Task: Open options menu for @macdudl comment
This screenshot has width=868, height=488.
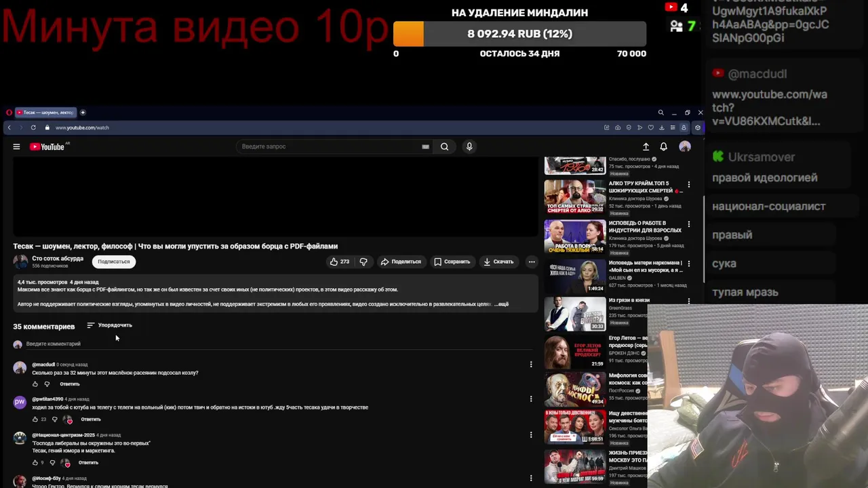Action: pyautogui.click(x=531, y=365)
